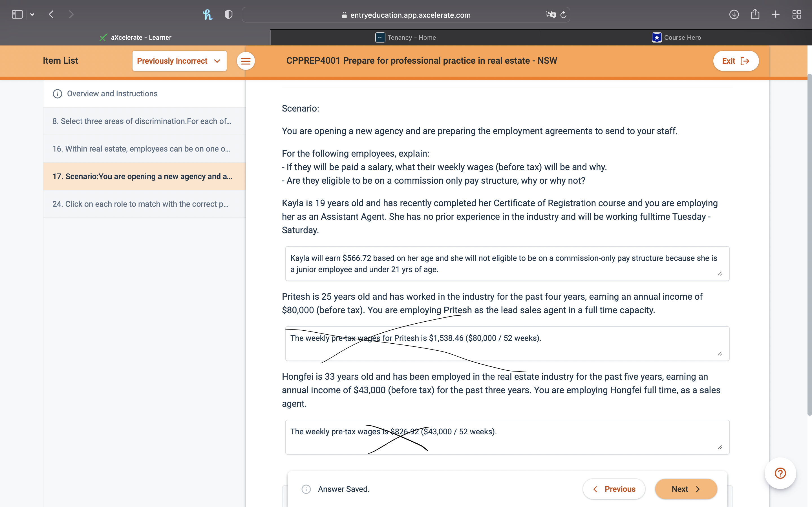812x507 pixels.
Task: Click the Share icon in toolbar
Action: [x=755, y=14]
